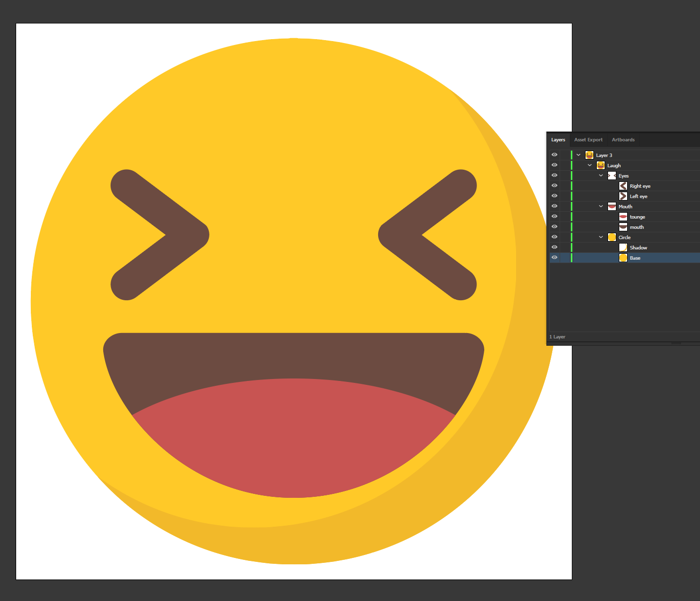Select the 'tounge' row label

tap(637, 217)
